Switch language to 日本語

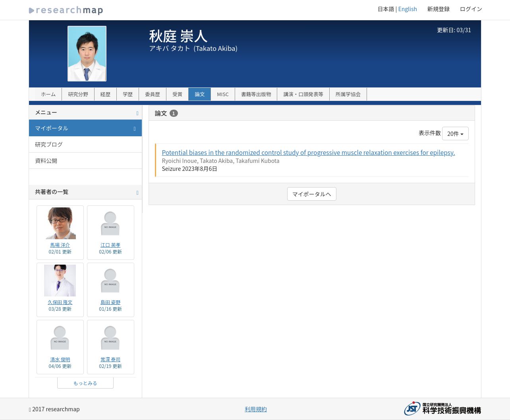(x=386, y=9)
